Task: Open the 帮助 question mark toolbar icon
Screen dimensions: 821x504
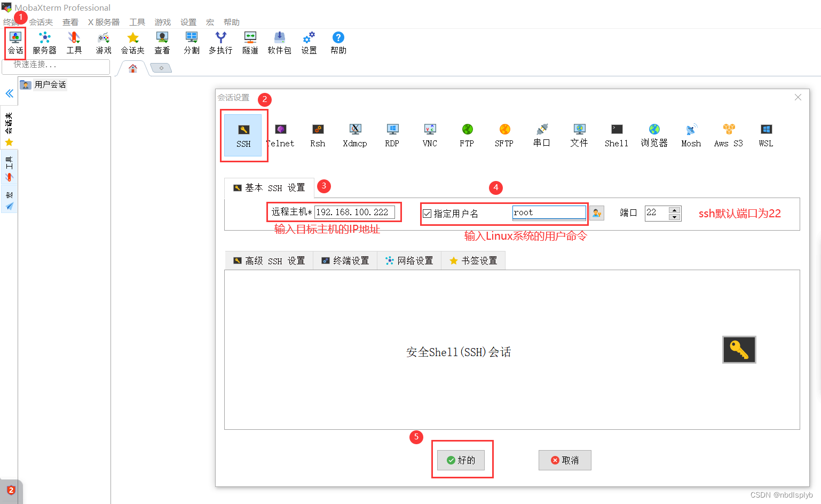Action: click(338, 43)
